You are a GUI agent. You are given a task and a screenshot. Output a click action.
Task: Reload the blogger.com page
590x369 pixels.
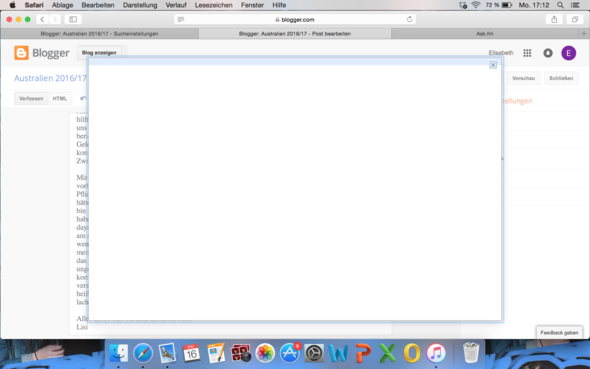[409, 19]
